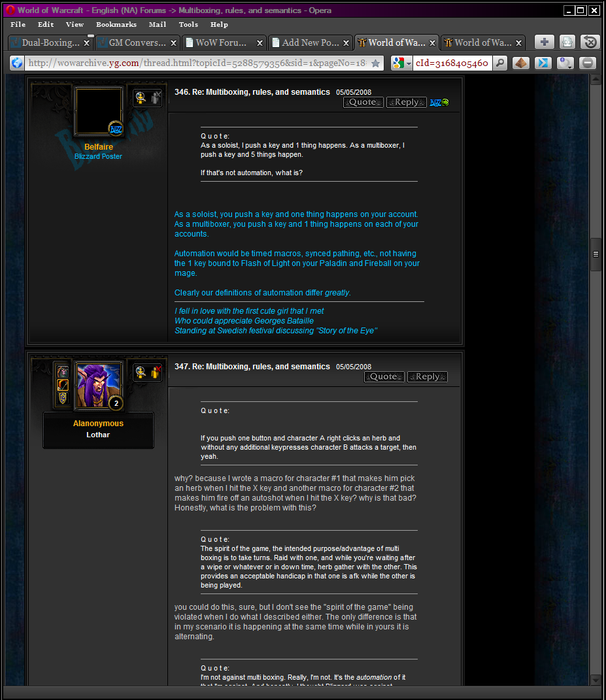Reopen closed tabs via the trash icon
This screenshot has height=700, width=606.
(x=590, y=42)
